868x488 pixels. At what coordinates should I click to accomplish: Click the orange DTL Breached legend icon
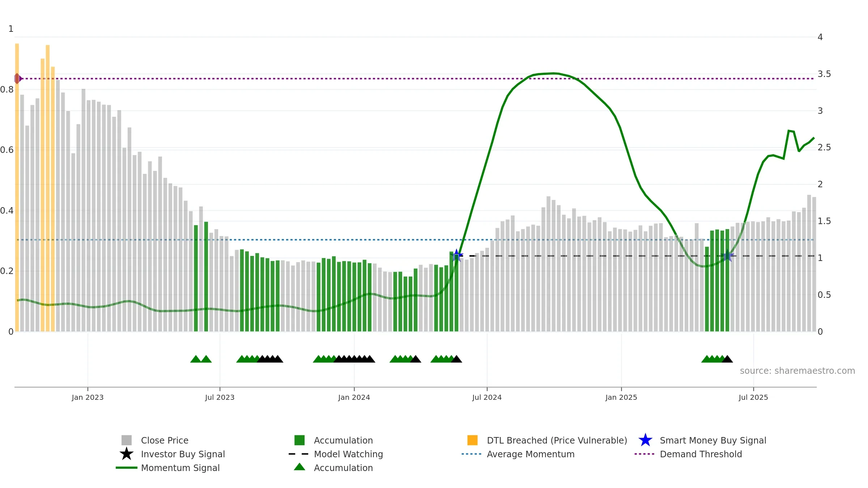pos(472,440)
